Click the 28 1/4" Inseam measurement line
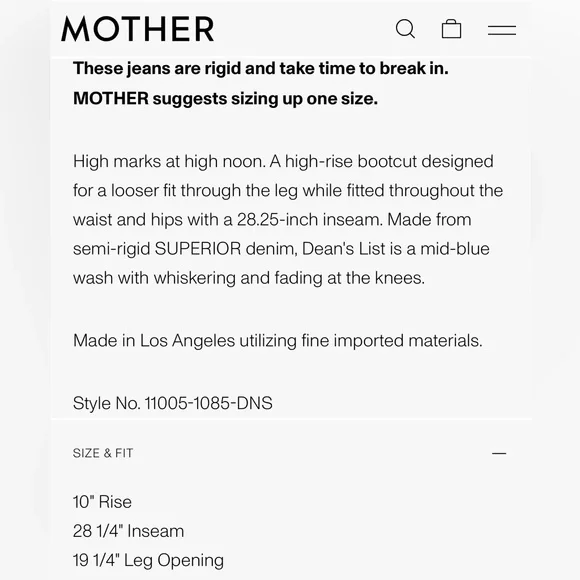The image size is (580, 580). [x=128, y=531]
